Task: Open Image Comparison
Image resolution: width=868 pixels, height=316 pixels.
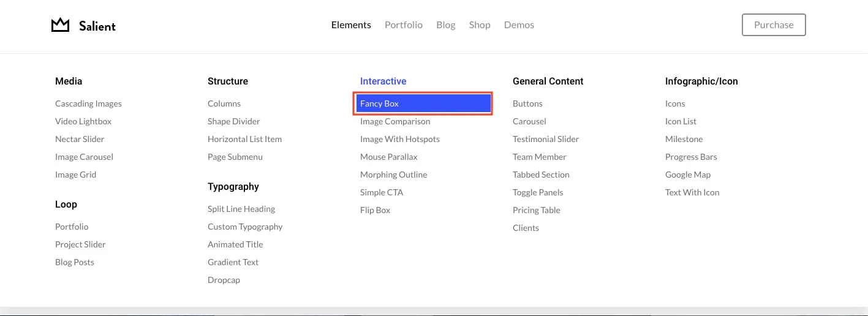Action: pyautogui.click(x=395, y=121)
